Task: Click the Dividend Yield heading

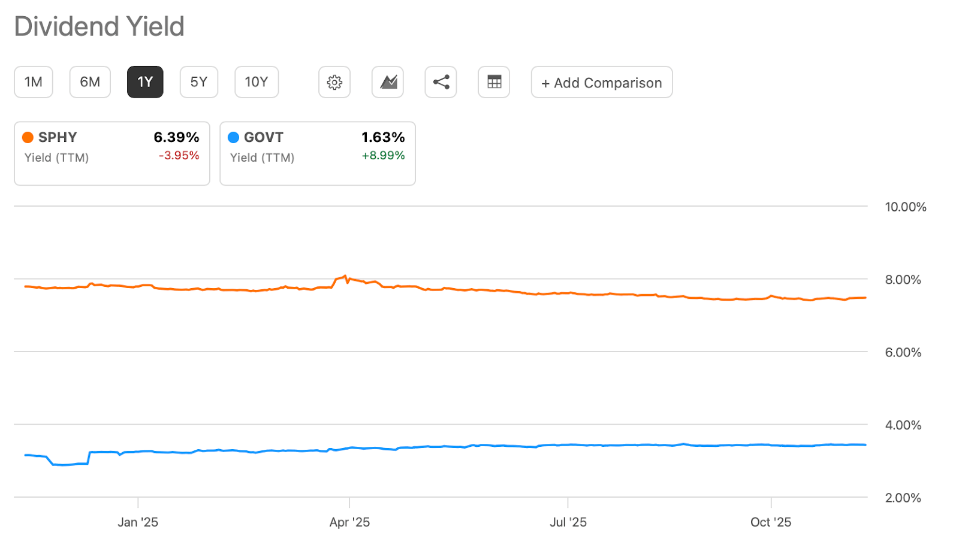Action: coord(99,26)
